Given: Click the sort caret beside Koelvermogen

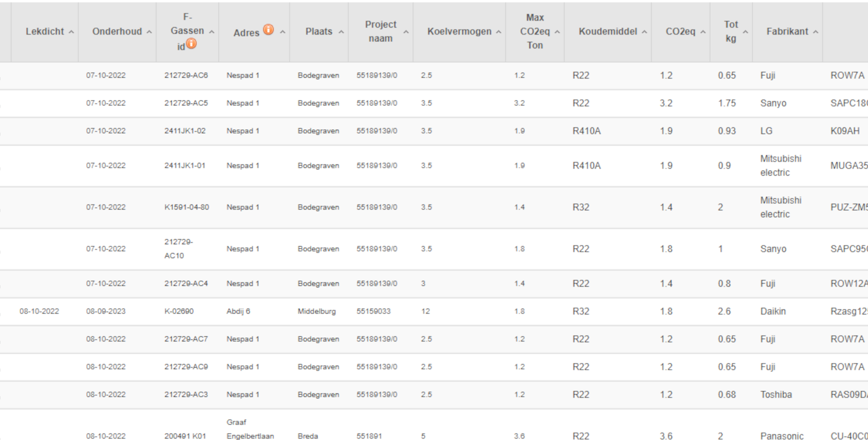Looking at the screenshot, I should click(498, 32).
